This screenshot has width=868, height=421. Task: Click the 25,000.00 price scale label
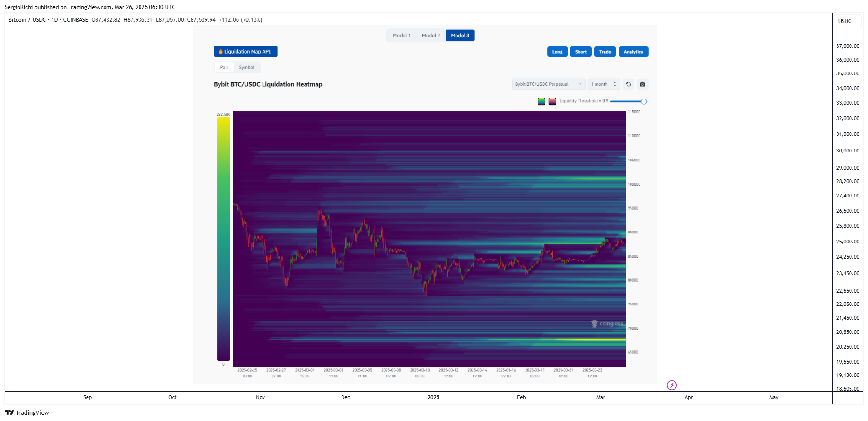tap(848, 242)
